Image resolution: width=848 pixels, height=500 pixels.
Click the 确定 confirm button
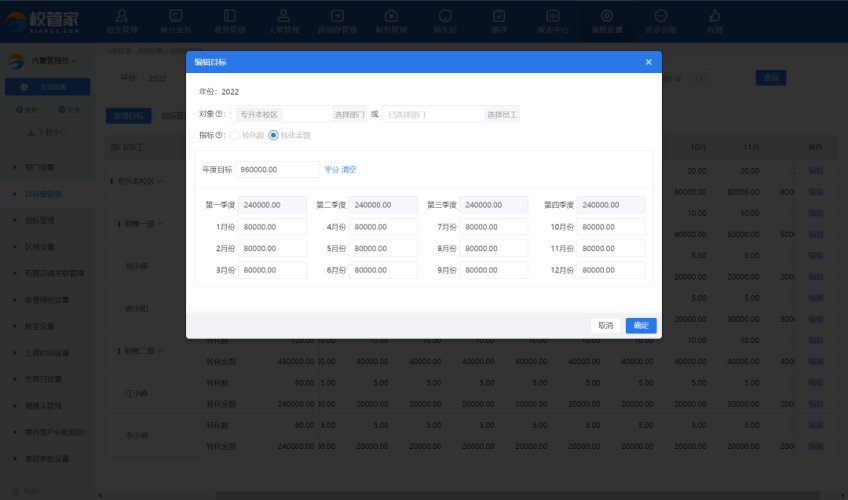[x=641, y=325]
